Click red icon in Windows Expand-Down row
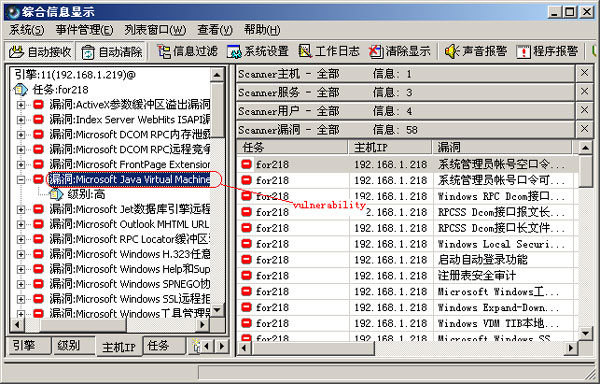The height and width of the screenshot is (384, 600). click(x=246, y=307)
